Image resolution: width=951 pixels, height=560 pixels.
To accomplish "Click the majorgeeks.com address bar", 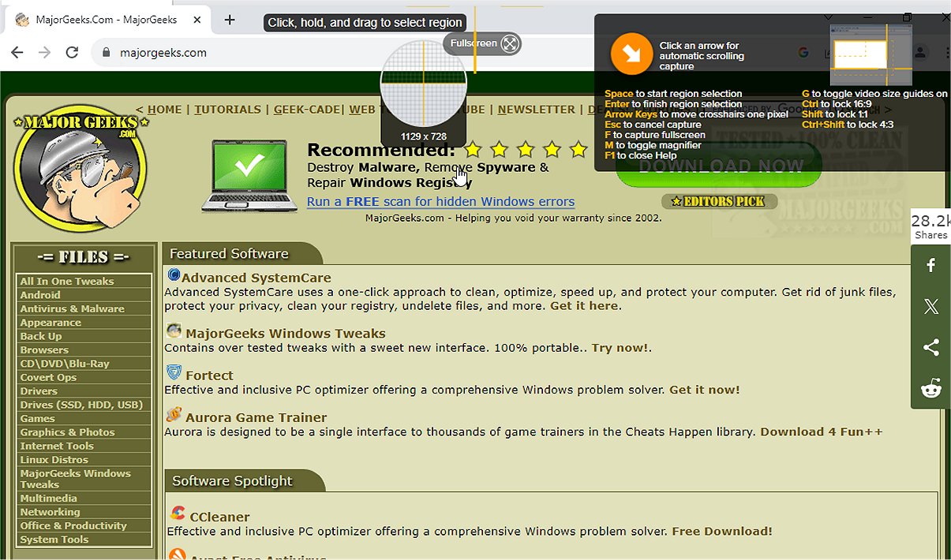I will tap(163, 53).
